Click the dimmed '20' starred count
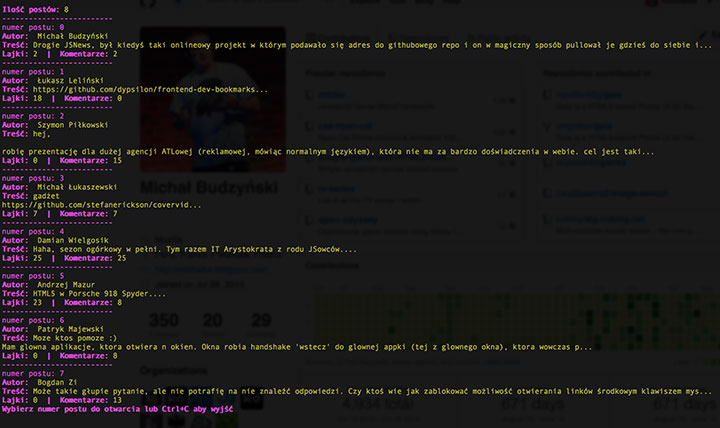This screenshot has width=720, height=428. pos(213,320)
